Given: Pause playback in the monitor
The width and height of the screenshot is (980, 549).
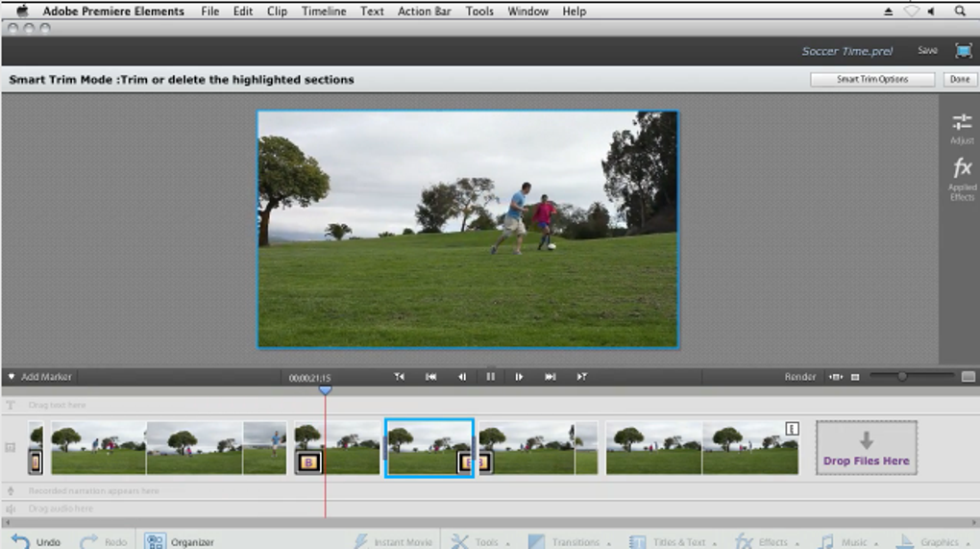Looking at the screenshot, I should click(x=490, y=377).
